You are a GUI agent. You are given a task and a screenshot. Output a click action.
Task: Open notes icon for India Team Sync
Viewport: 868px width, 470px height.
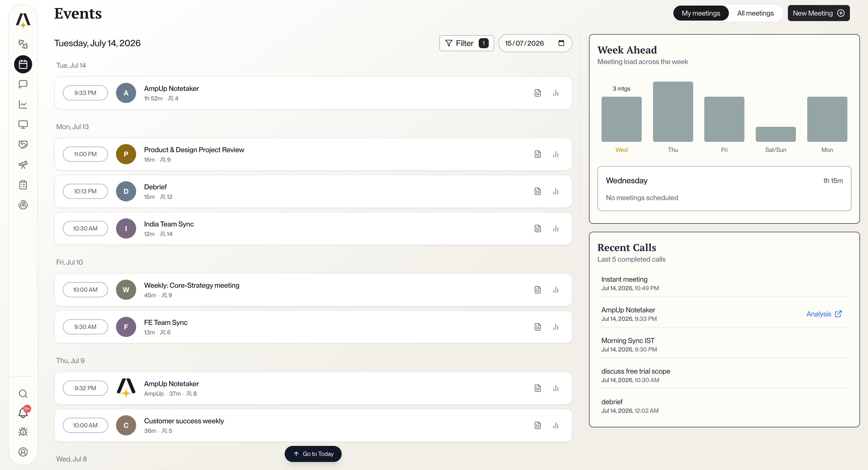pos(538,228)
